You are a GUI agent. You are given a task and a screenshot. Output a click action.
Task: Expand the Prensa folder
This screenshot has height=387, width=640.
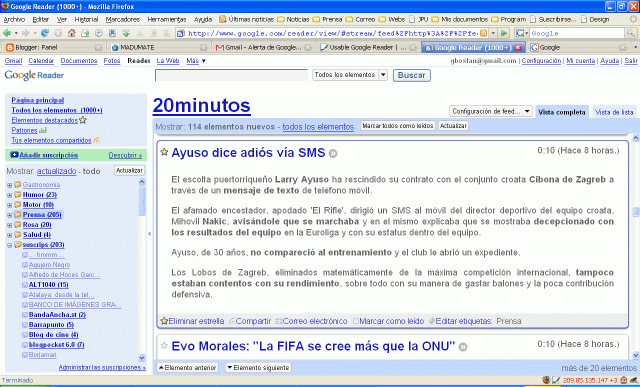coord(9,215)
